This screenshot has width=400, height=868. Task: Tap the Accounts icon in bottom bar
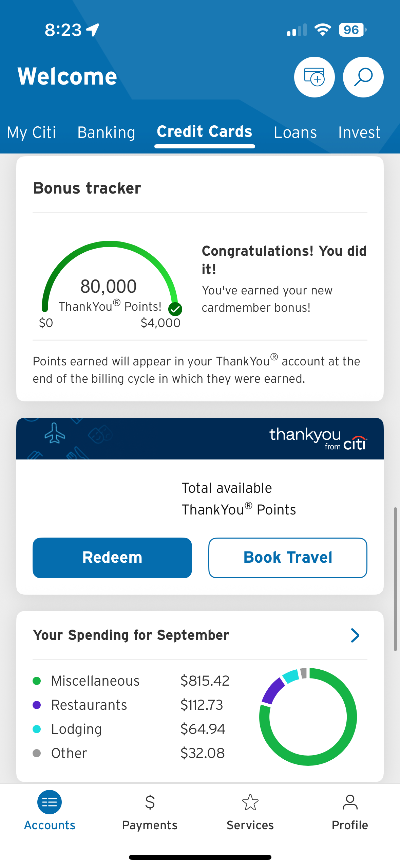pos(50,802)
